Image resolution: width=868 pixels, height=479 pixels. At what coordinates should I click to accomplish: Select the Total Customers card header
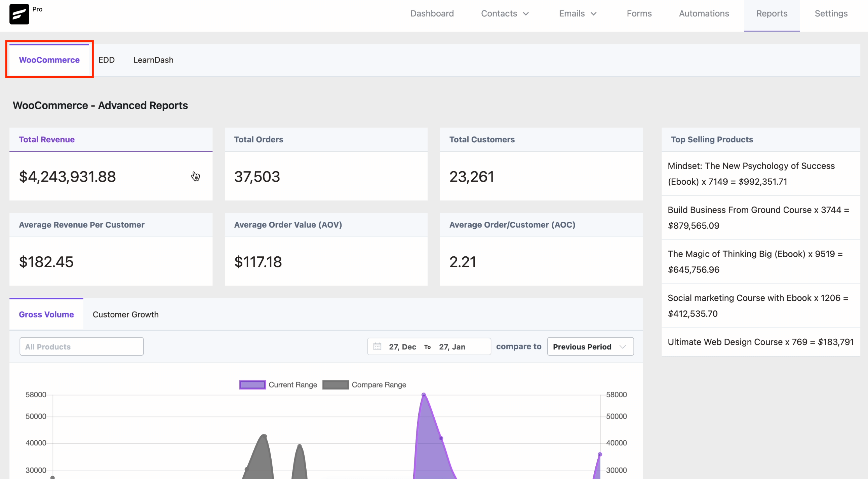click(541, 140)
